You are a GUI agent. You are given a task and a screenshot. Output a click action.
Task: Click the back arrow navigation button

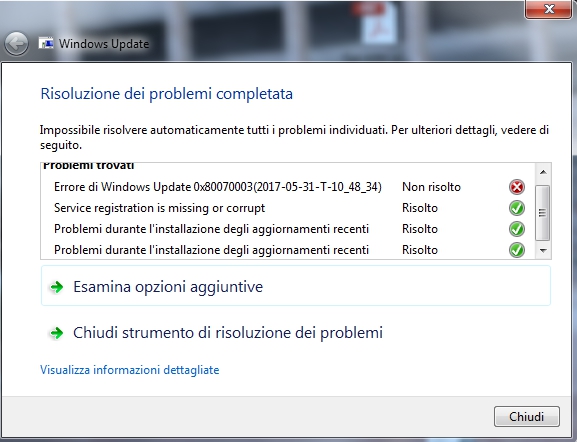tap(16, 44)
